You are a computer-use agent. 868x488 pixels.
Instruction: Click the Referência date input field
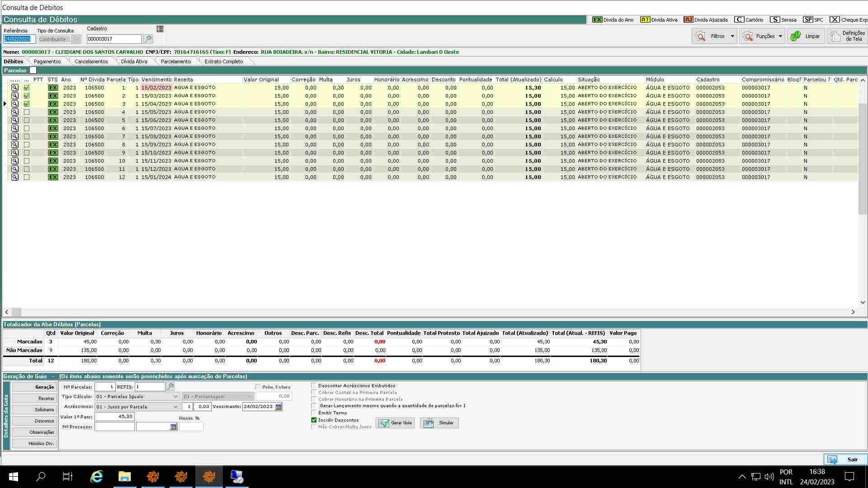(x=19, y=39)
